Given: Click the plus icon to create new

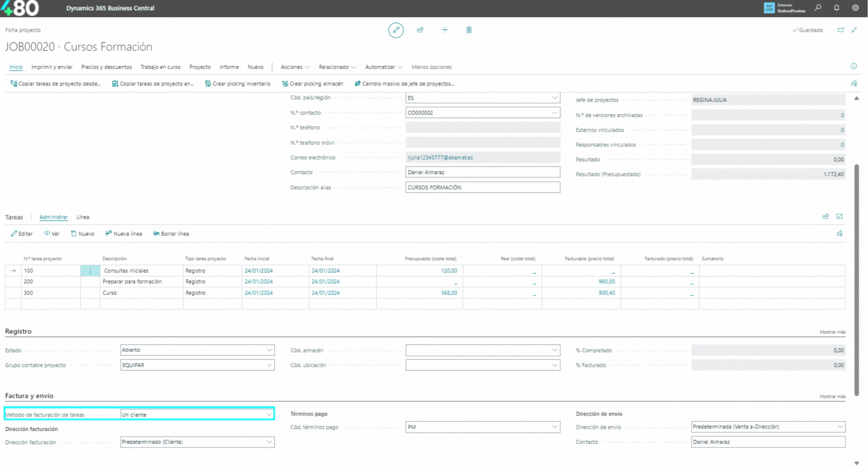Looking at the screenshot, I should click(x=445, y=30).
